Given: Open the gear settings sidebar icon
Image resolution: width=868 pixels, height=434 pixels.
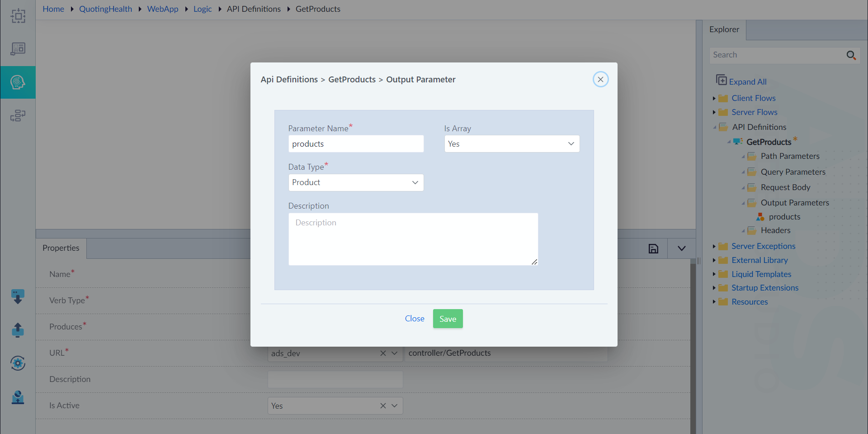Looking at the screenshot, I should click(x=18, y=363).
